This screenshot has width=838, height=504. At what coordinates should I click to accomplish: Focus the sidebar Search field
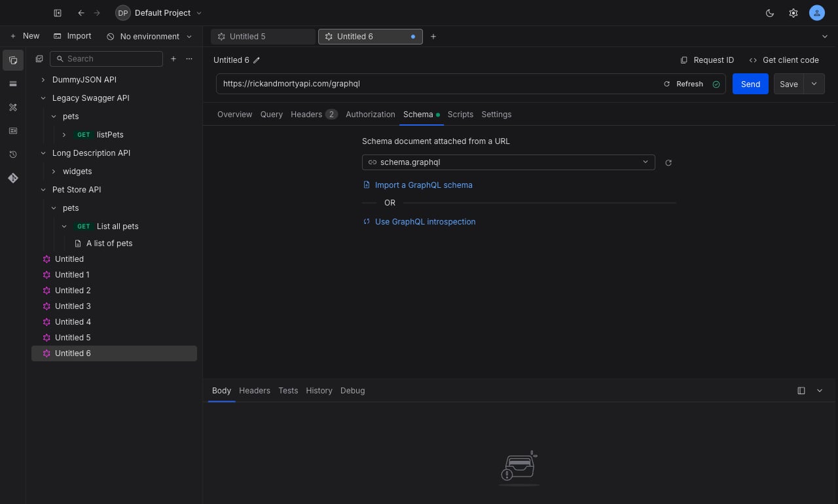(106, 59)
